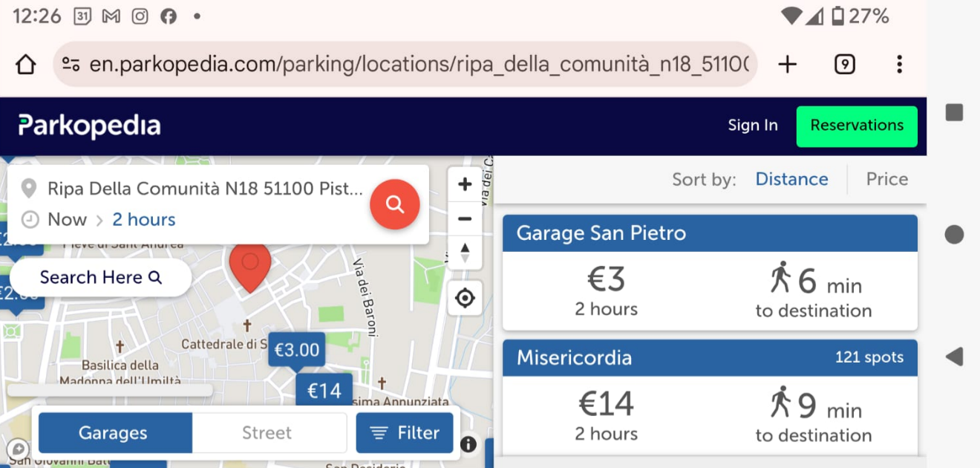Open calendar notification icon in status bar

point(82,16)
